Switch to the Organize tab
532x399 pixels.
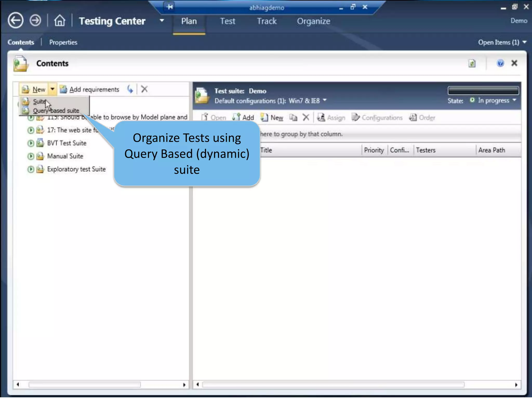314,21
